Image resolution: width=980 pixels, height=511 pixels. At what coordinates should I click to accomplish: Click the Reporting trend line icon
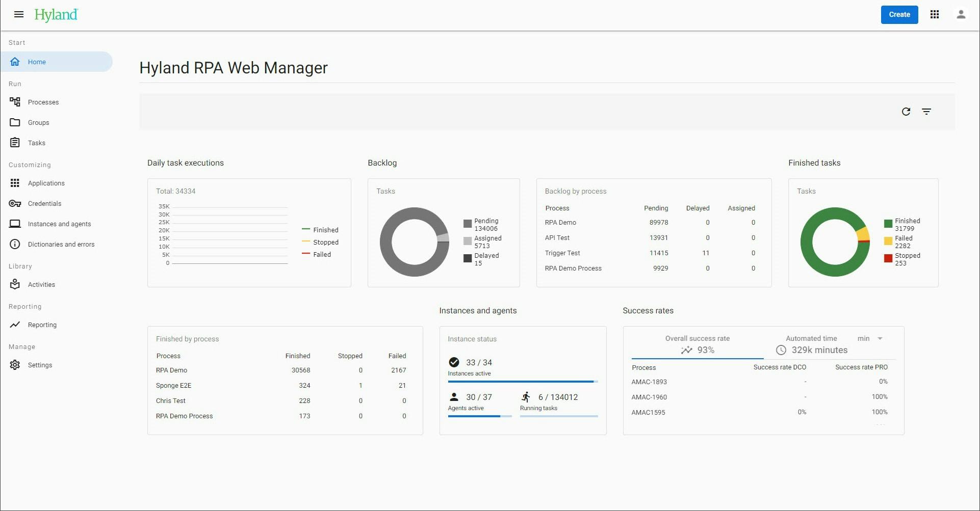point(15,325)
